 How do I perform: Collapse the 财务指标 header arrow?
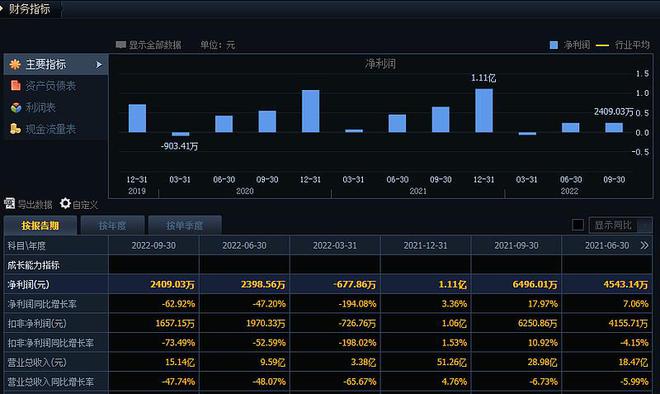[x=2, y=8]
